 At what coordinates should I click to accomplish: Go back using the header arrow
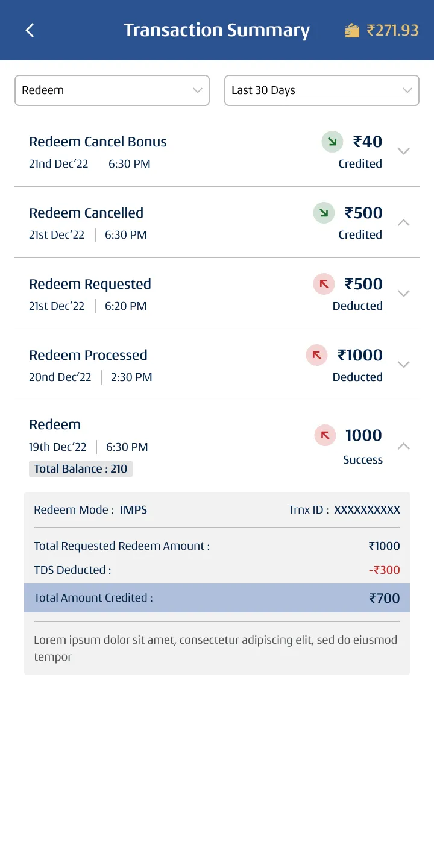30,30
